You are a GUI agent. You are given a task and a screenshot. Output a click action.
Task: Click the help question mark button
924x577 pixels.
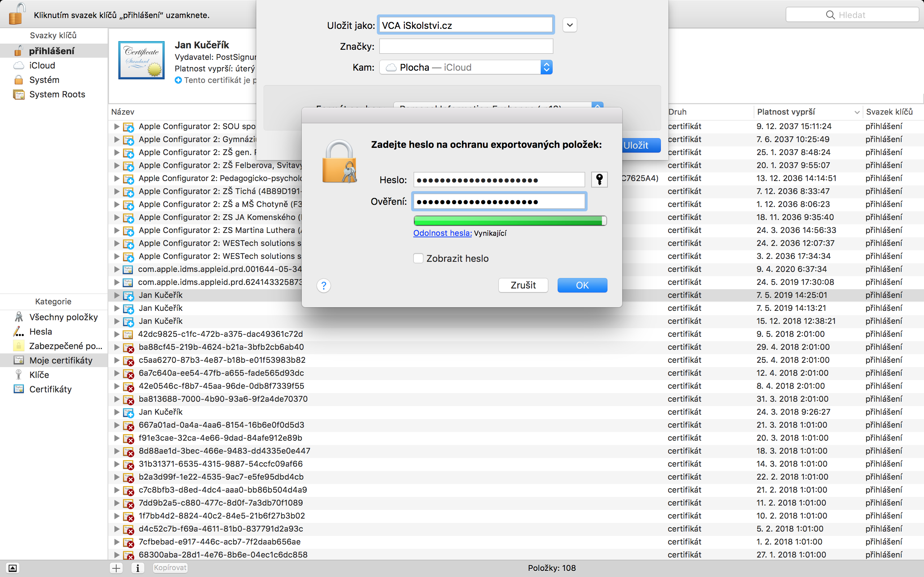[323, 286]
